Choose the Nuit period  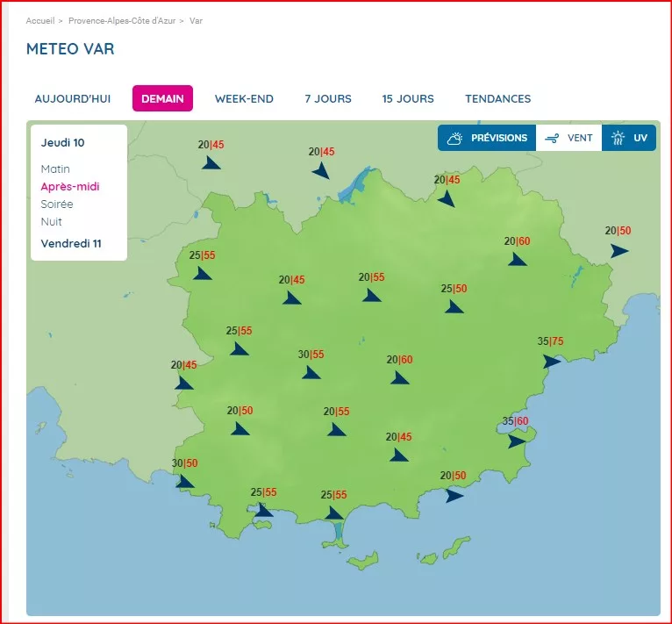(x=51, y=222)
